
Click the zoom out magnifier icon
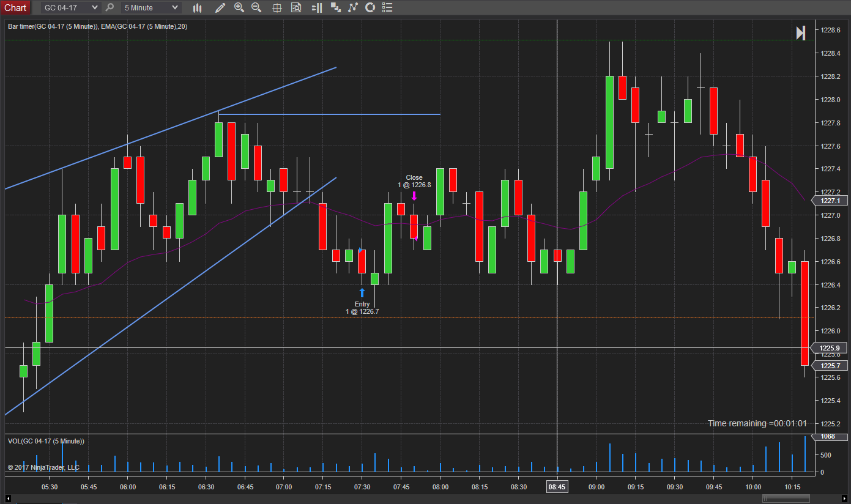[x=256, y=7]
